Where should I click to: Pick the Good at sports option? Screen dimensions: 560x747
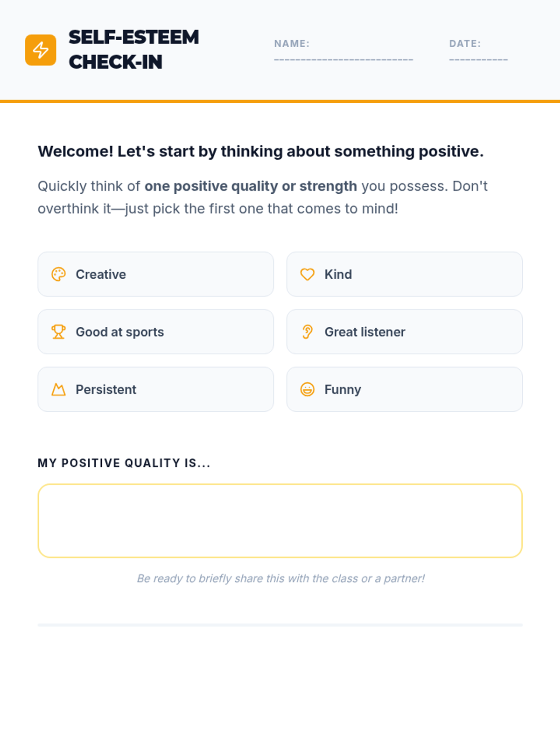click(x=155, y=332)
